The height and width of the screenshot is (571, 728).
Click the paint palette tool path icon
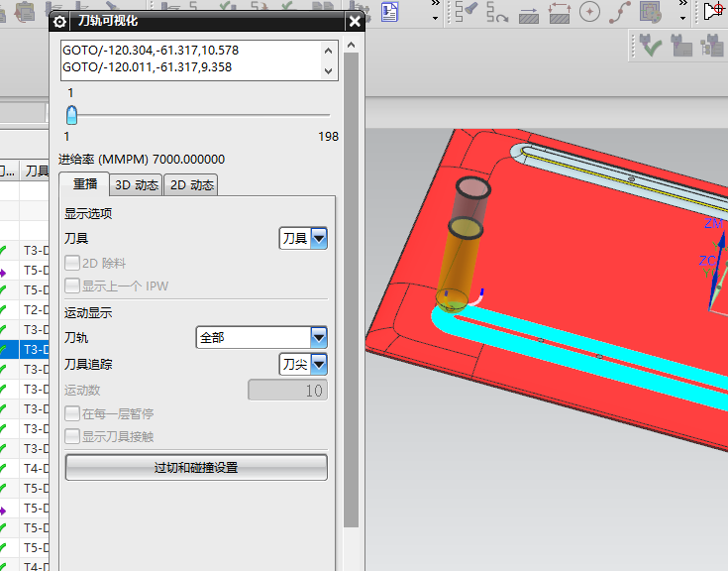(x=651, y=12)
